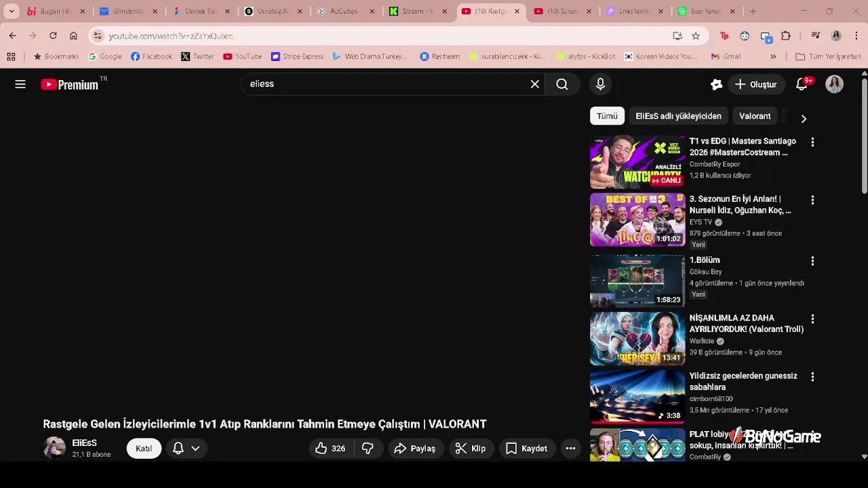Open the account avatar menu
The image size is (868, 488).
[x=835, y=84]
